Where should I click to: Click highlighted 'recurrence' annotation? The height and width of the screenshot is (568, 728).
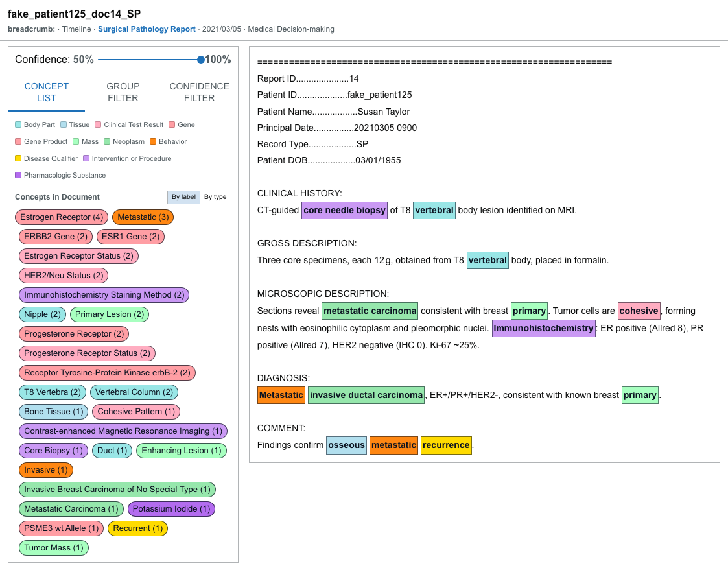[x=446, y=445]
